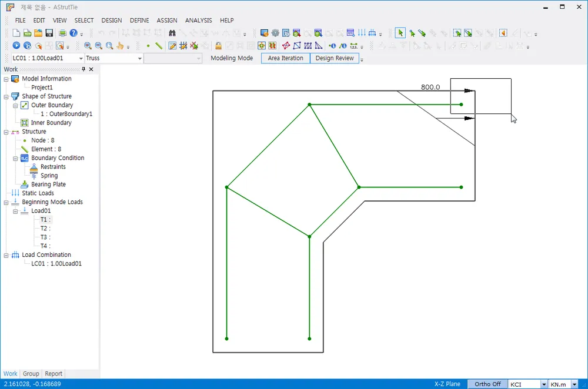Click the Design Review button
This screenshot has height=389, width=588.
[x=335, y=58]
